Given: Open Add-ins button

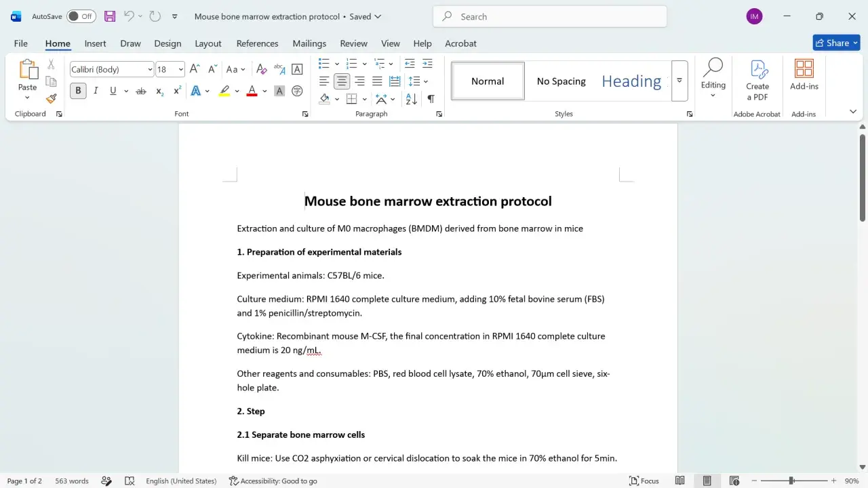Looking at the screenshot, I should click(804, 75).
